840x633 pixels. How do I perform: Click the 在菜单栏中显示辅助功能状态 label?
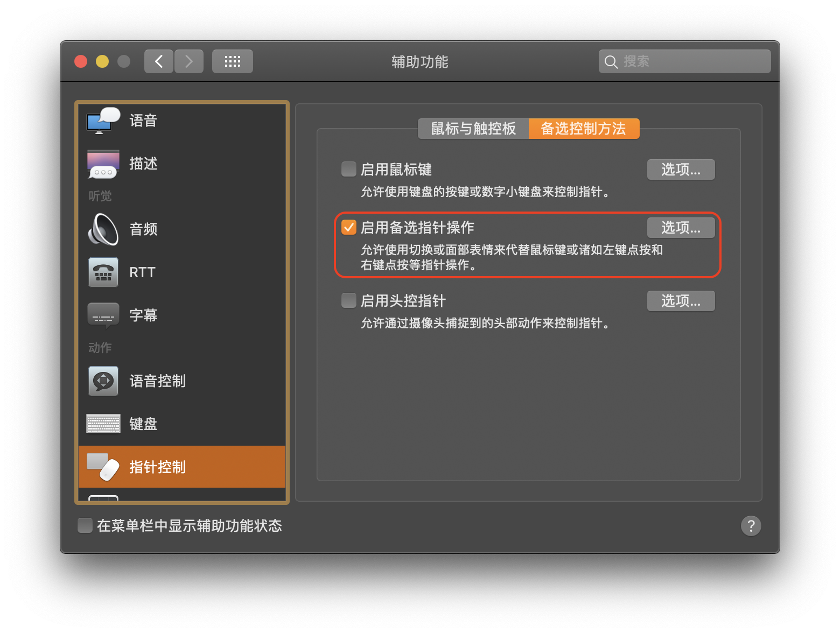click(190, 526)
